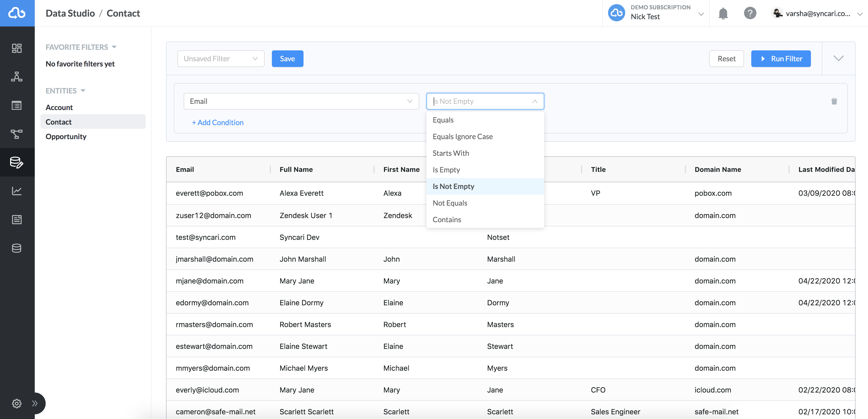868x419 pixels.
Task: Select the Contains option
Action: click(485, 219)
